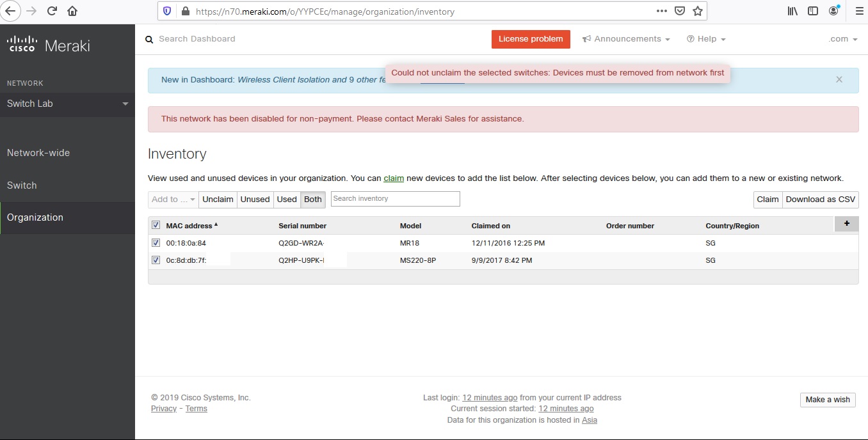Click the bookmark star in address bar

697,11
